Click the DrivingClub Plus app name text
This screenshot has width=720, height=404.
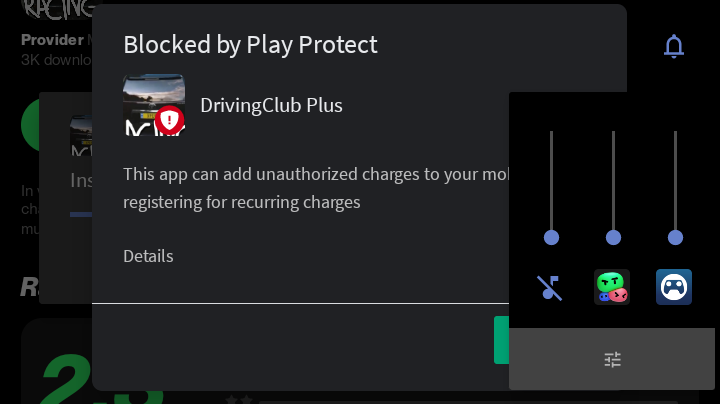271,106
